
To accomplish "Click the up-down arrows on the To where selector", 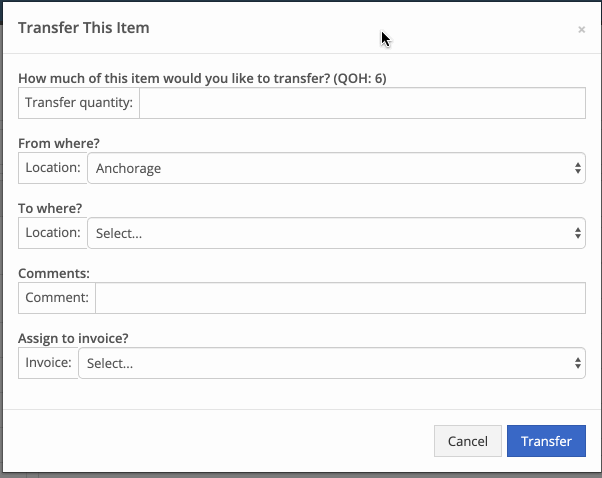I will [578, 233].
